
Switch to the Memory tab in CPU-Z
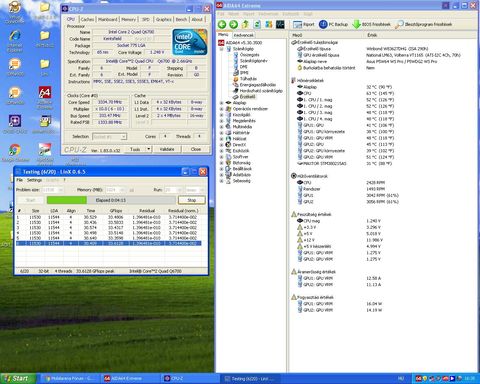tap(128, 20)
